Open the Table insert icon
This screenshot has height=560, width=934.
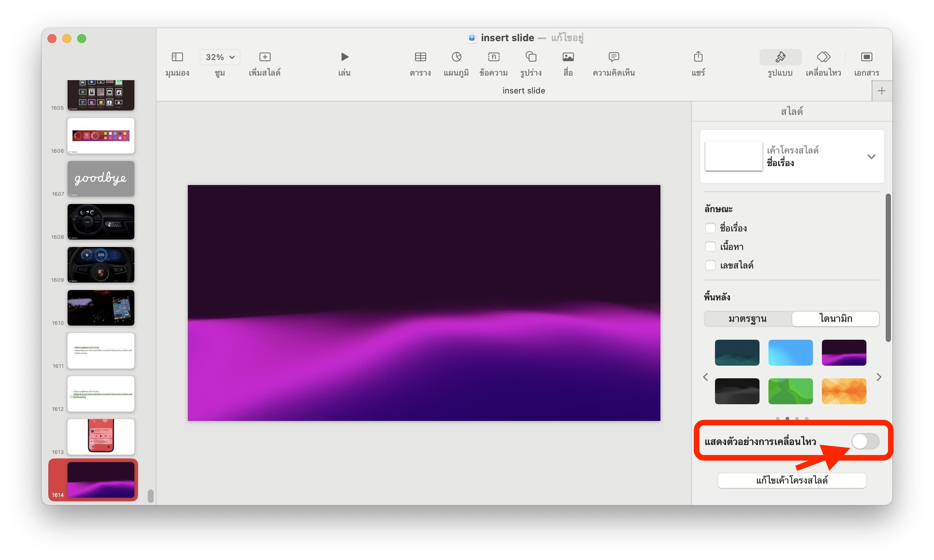[420, 57]
